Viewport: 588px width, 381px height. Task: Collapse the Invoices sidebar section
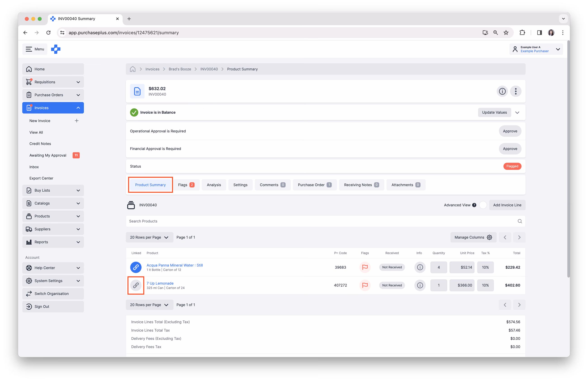53,108
